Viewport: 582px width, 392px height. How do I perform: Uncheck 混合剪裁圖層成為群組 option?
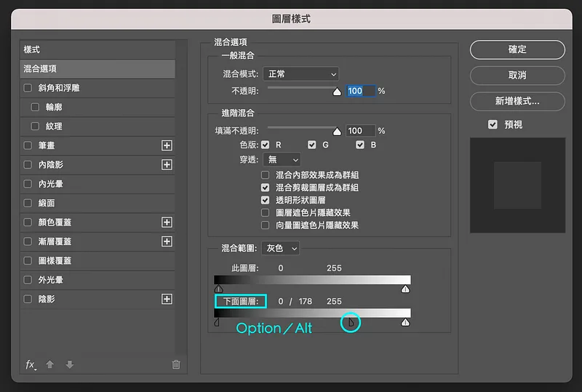(x=265, y=188)
